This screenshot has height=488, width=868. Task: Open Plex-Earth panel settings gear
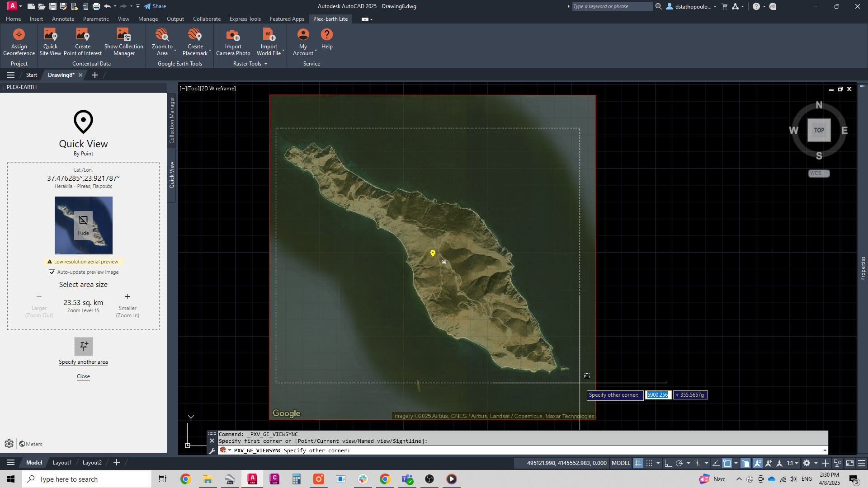[9, 444]
